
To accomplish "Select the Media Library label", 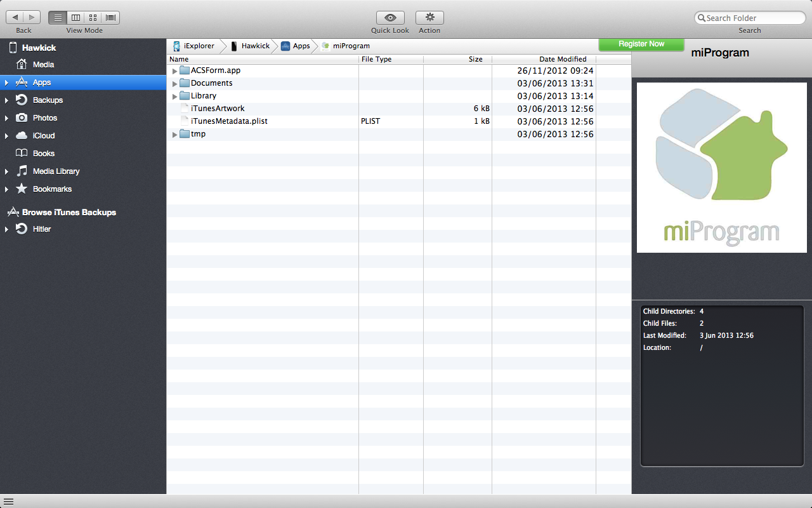I will coord(56,171).
